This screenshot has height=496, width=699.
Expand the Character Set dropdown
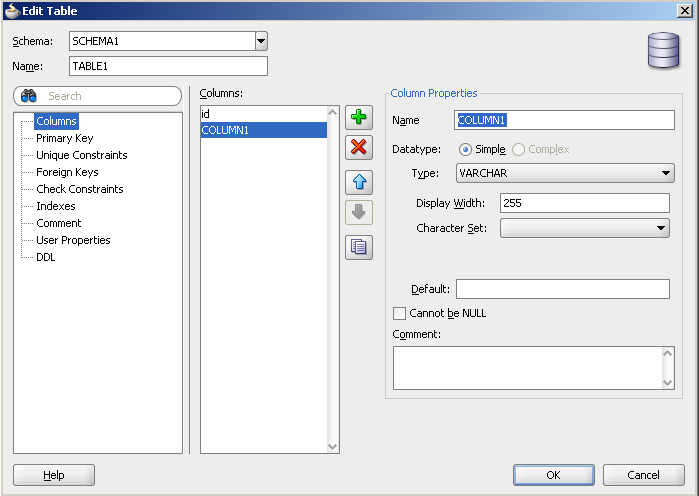coord(661,228)
